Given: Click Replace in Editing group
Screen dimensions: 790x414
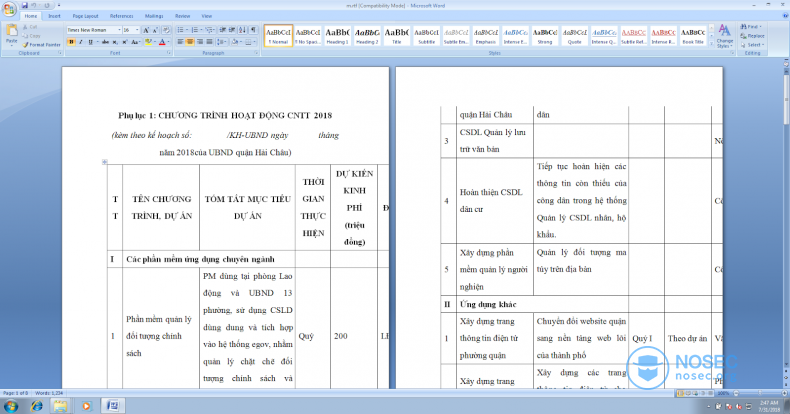Looking at the screenshot, I should (x=752, y=36).
